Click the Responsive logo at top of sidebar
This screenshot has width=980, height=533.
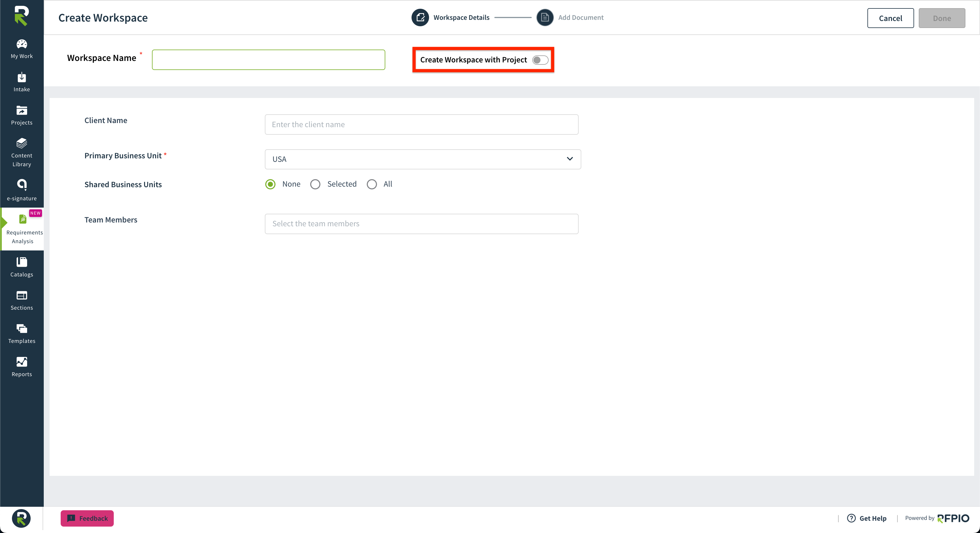point(22,16)
